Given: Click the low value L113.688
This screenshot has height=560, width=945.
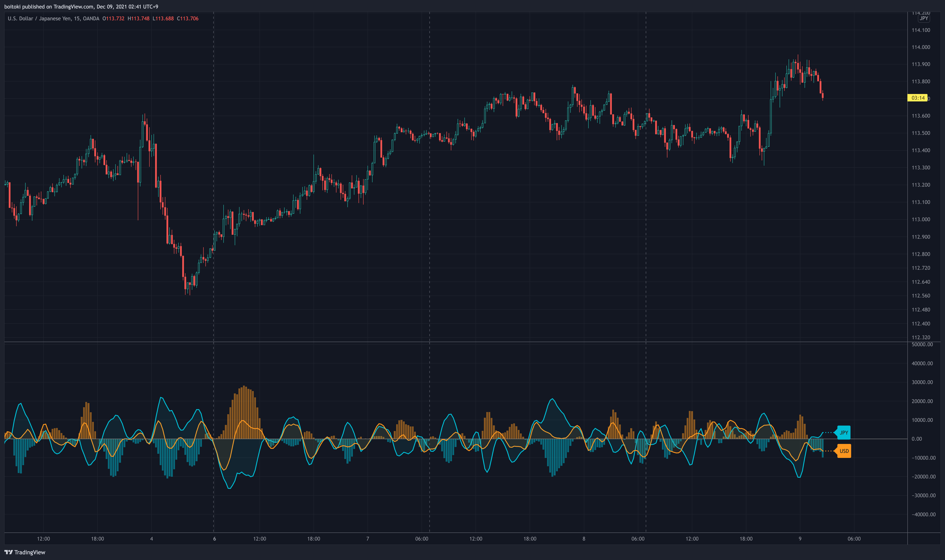Looking at the screenshot, I should point(163,19).
